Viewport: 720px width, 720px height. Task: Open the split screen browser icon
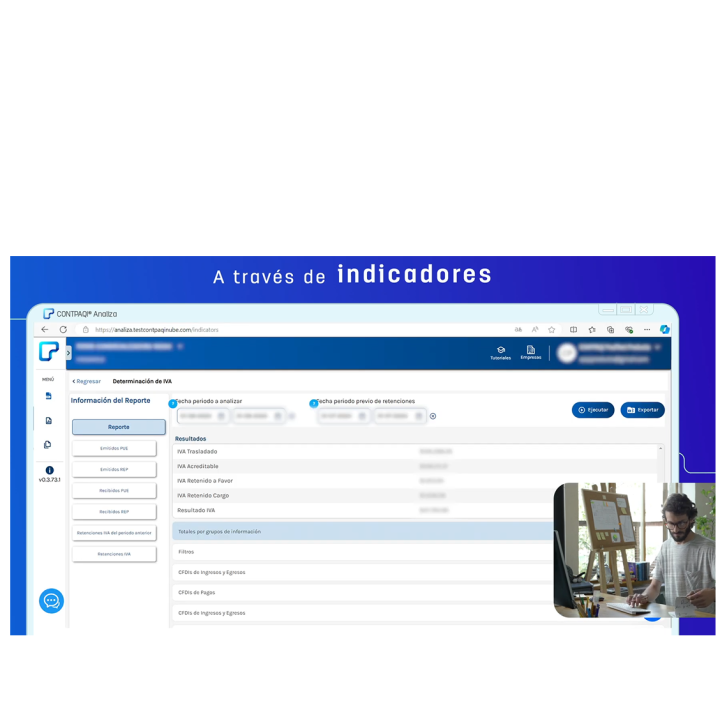[x=574, y=329]
